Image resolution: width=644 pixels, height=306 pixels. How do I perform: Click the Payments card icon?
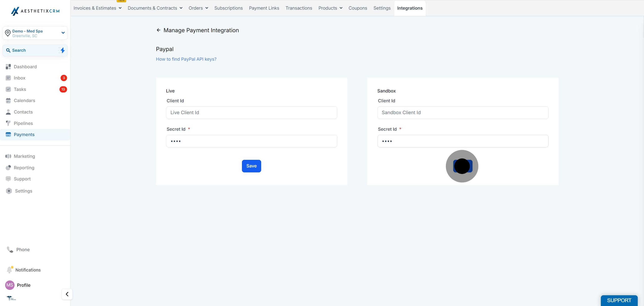pos(8,135)
